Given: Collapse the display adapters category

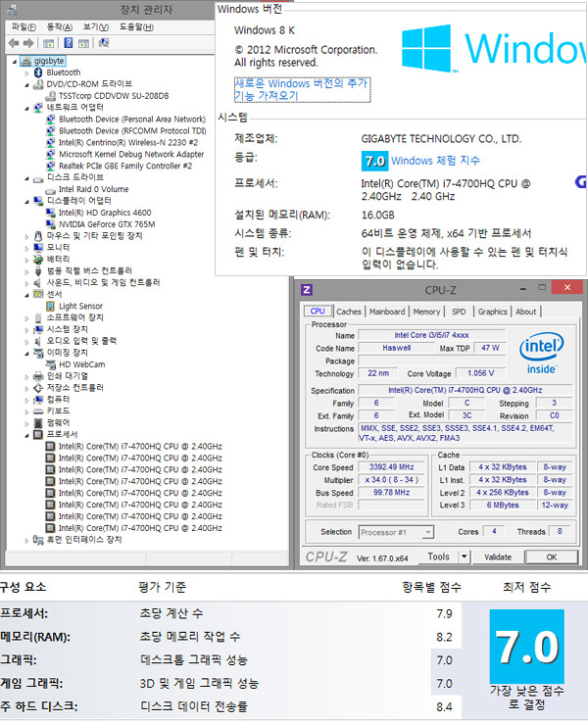Looking at the screenshot, I should [x=26, y=201].
